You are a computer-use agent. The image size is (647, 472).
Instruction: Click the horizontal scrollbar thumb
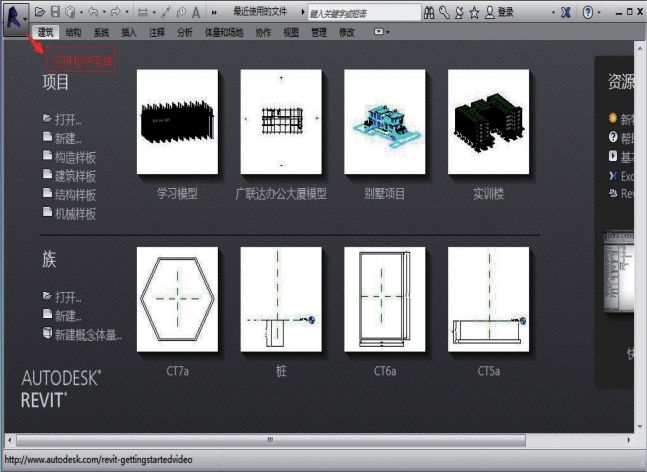tap(271, 440)
